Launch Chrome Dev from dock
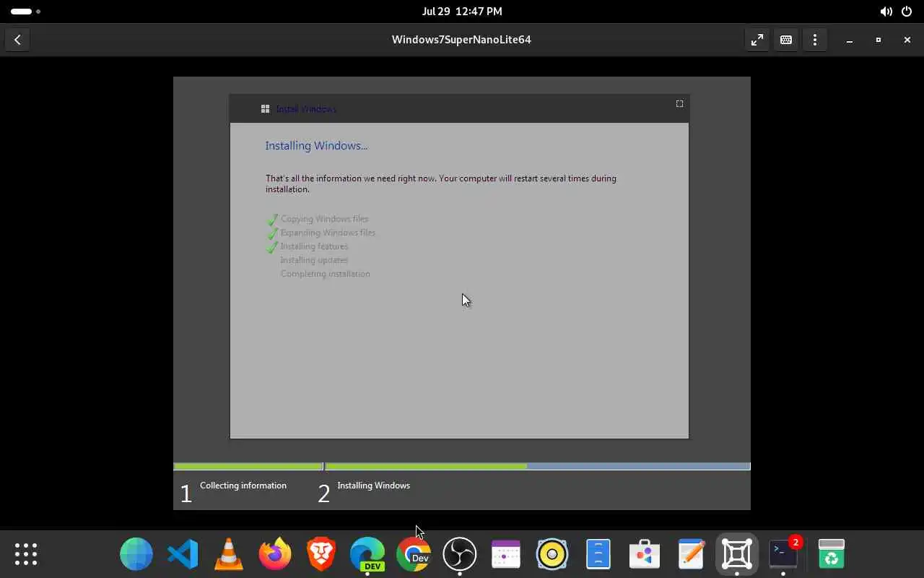924x578 pixels. 414,554
